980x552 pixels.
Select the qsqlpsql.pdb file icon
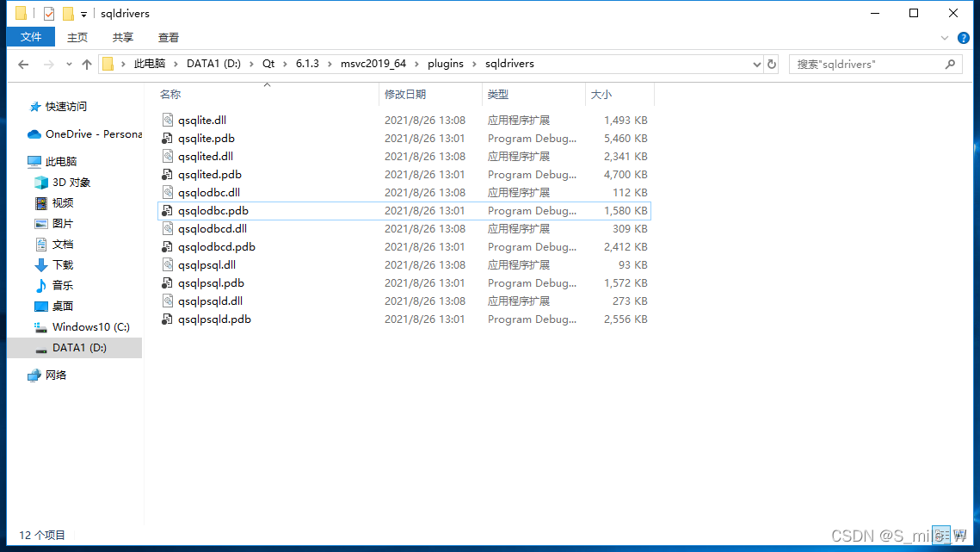pos(168,283)
